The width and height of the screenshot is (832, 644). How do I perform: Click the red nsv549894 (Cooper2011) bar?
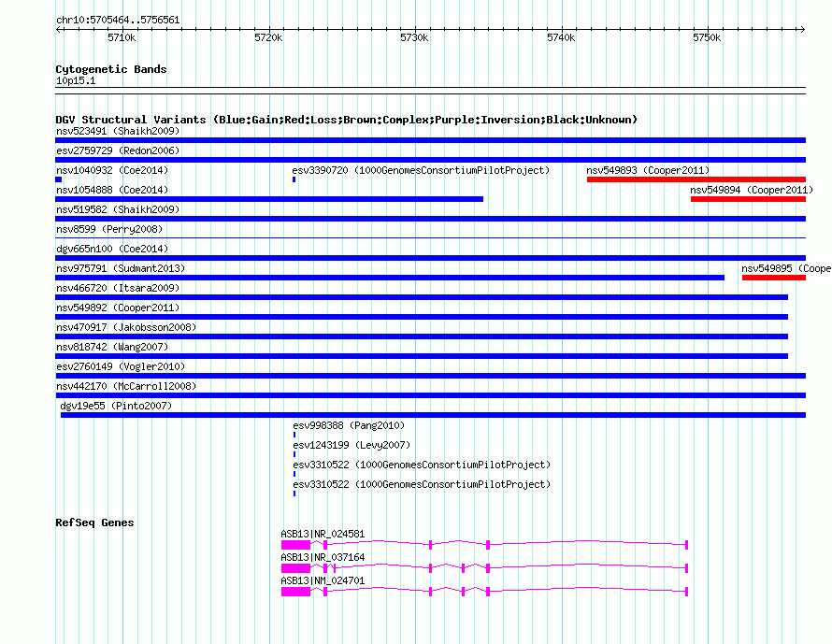(748, 199)
